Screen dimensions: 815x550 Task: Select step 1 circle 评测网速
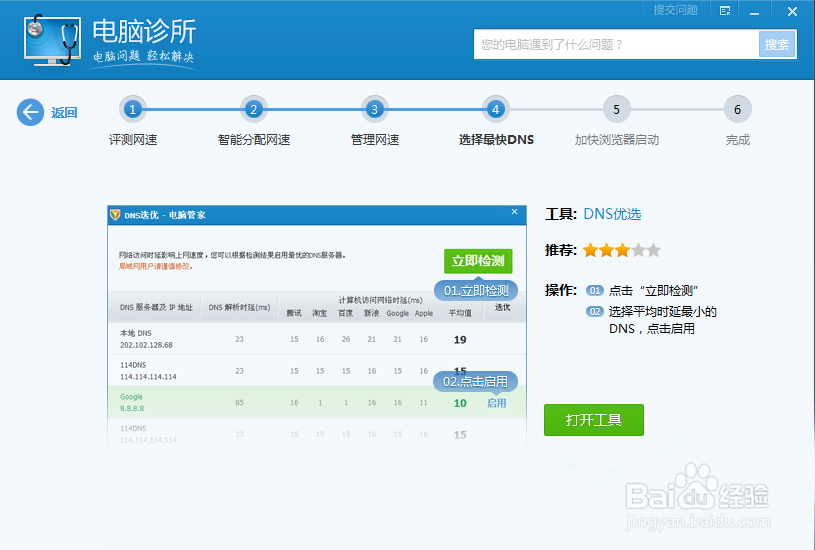click(133, 109)
